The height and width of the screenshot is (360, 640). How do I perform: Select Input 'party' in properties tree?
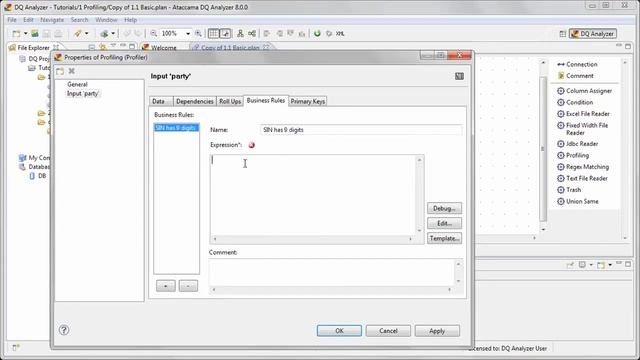click(83, 93)
